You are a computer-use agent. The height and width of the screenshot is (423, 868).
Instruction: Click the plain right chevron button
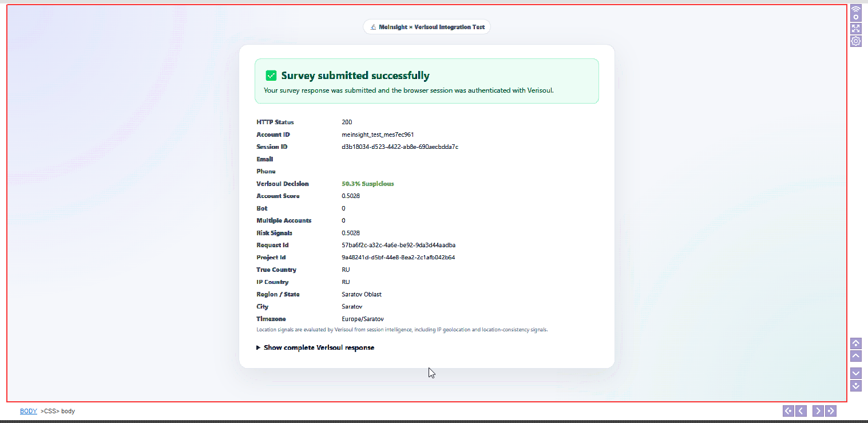coord(818,410)
